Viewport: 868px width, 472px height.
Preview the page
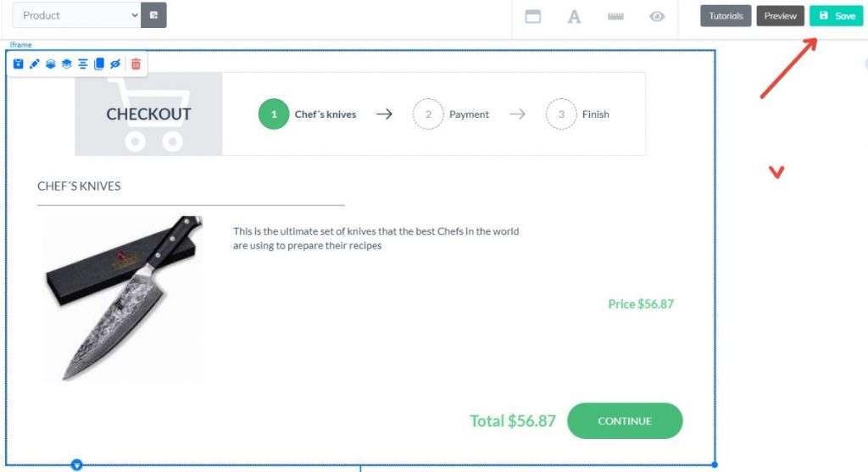[781, 16]
